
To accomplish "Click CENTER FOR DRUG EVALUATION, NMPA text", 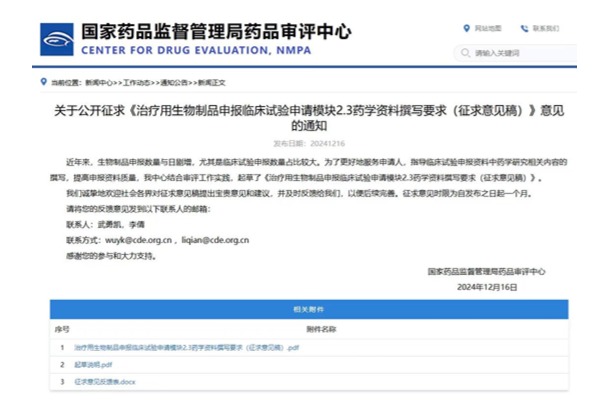I will click(196, 50).
